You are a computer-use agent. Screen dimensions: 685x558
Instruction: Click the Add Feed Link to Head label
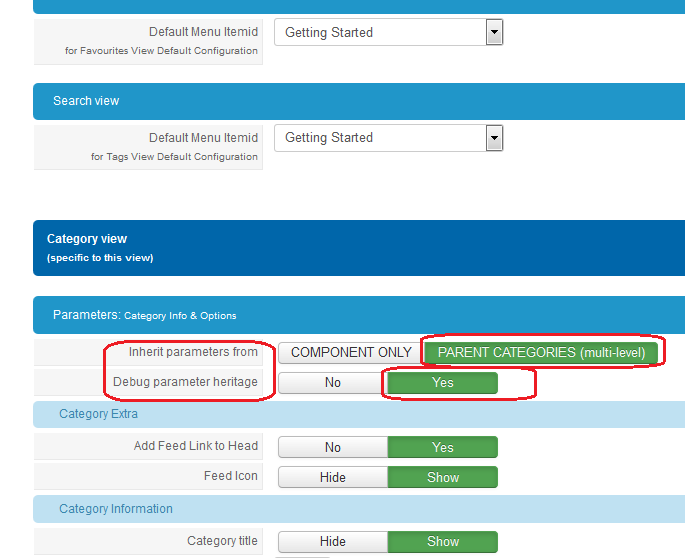point(196,446)
